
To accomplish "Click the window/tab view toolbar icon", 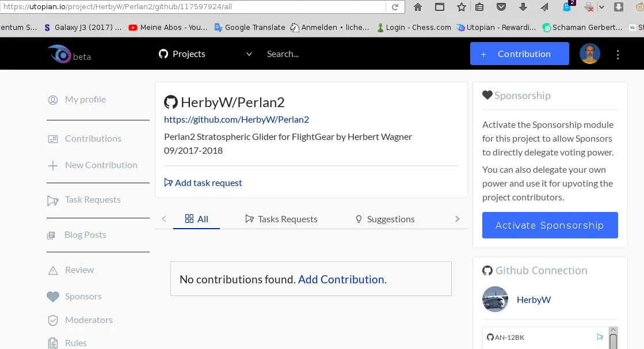I will [440, 7].
